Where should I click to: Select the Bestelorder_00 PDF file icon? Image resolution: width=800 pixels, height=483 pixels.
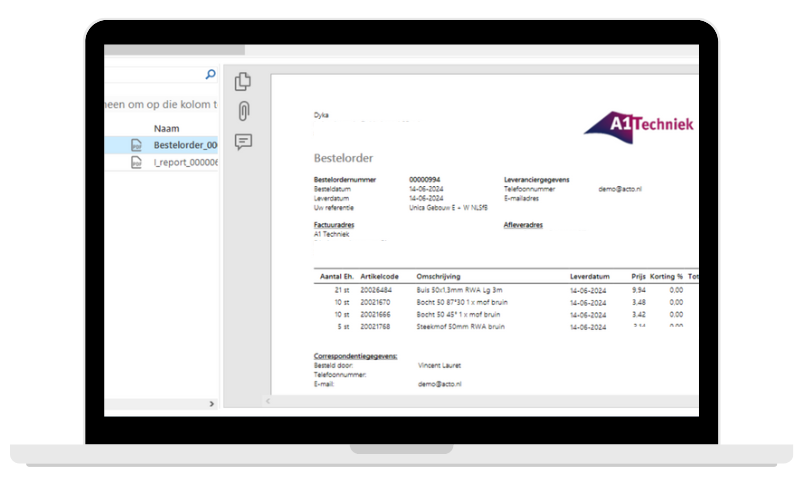(x=136, y=145)
